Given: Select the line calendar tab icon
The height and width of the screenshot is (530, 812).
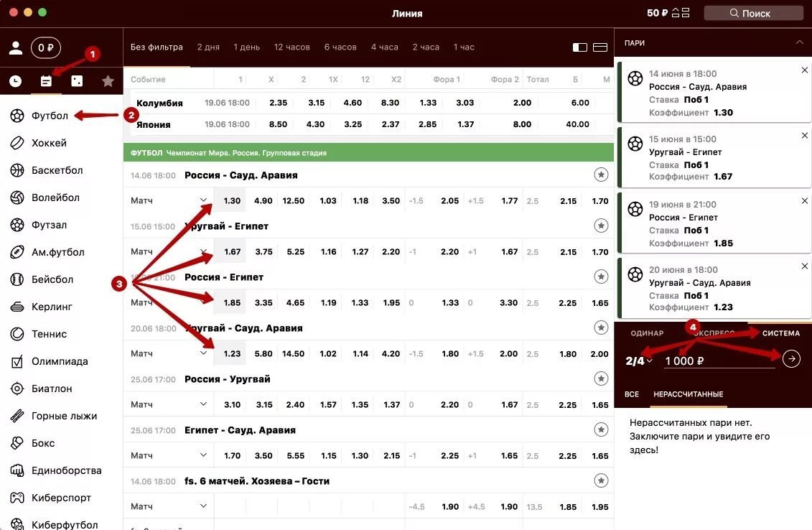Looking at the screenshot, I should [46, 81].
